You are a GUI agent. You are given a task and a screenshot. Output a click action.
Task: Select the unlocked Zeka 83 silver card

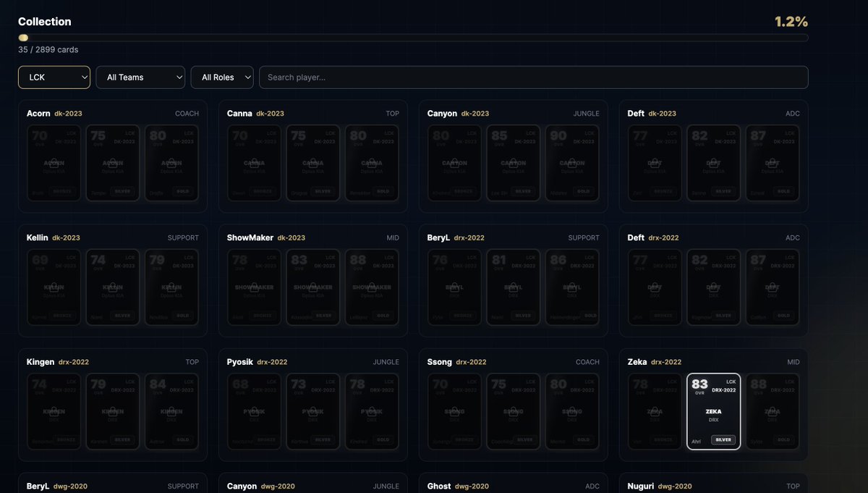[713, 411]
